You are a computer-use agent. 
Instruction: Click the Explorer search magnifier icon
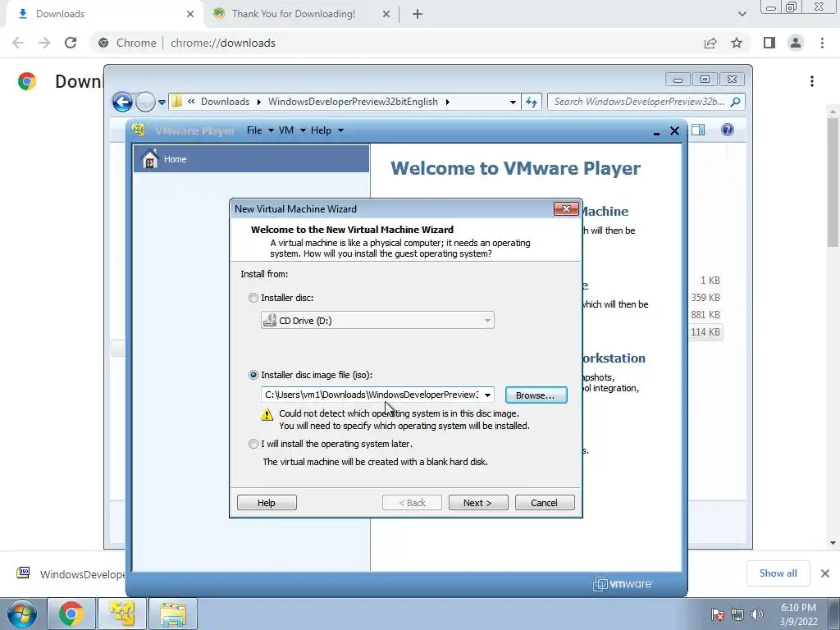click(x=736, y=102)
